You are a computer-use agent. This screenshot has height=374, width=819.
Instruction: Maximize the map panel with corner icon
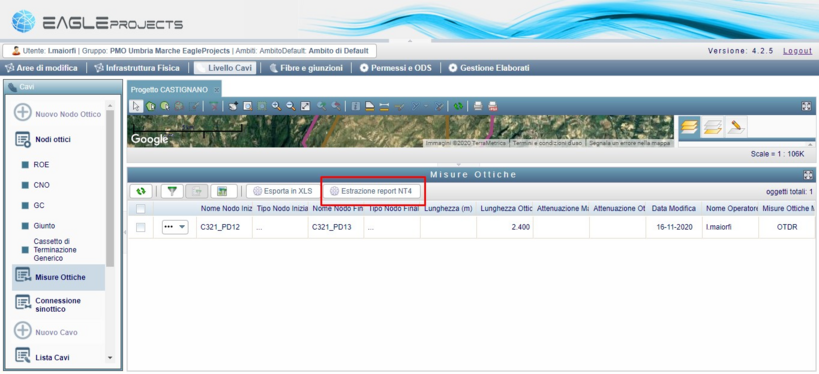(806, 107)
